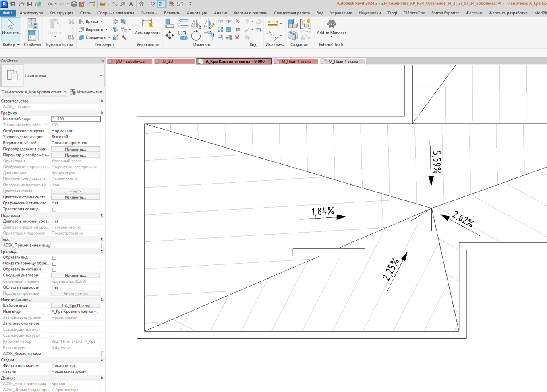
Task: Click the red Delete X icon
Action: click(237, 37)
